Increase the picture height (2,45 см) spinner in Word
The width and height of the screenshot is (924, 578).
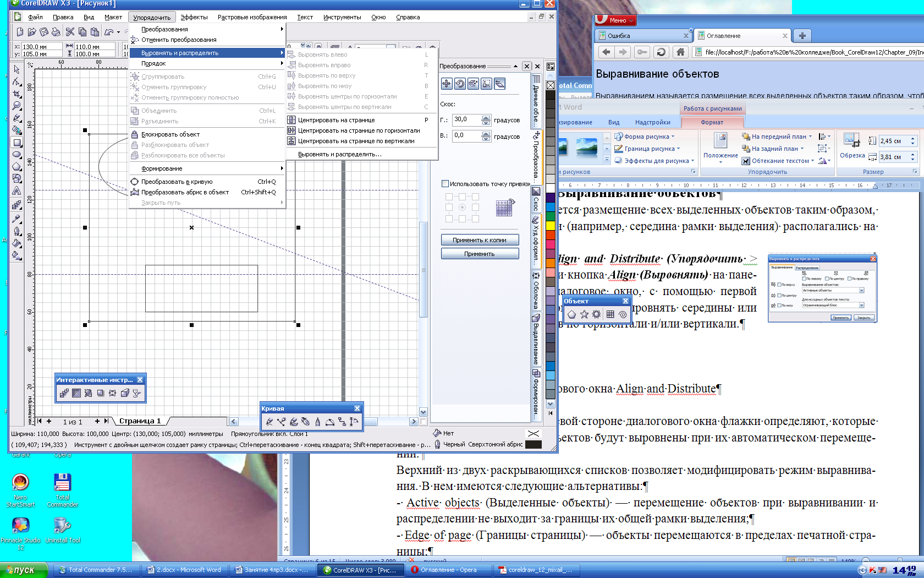tap(912, 138)
